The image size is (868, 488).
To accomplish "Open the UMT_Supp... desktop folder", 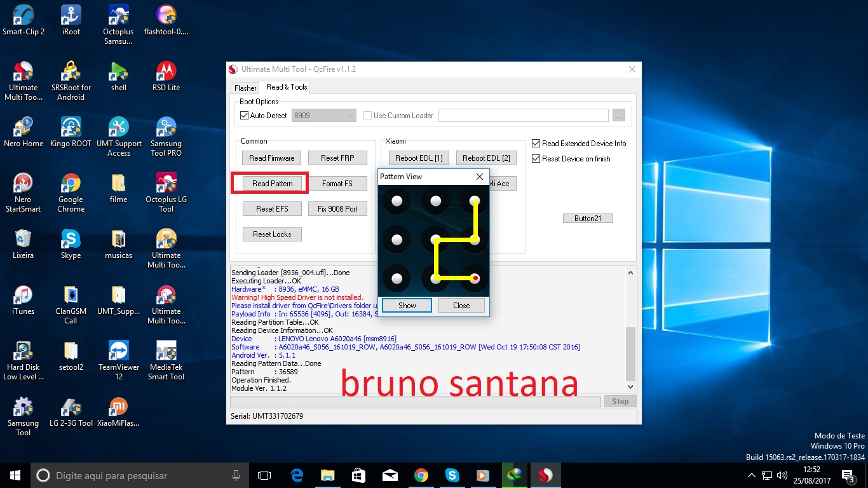I will click(x=119, y=300).
